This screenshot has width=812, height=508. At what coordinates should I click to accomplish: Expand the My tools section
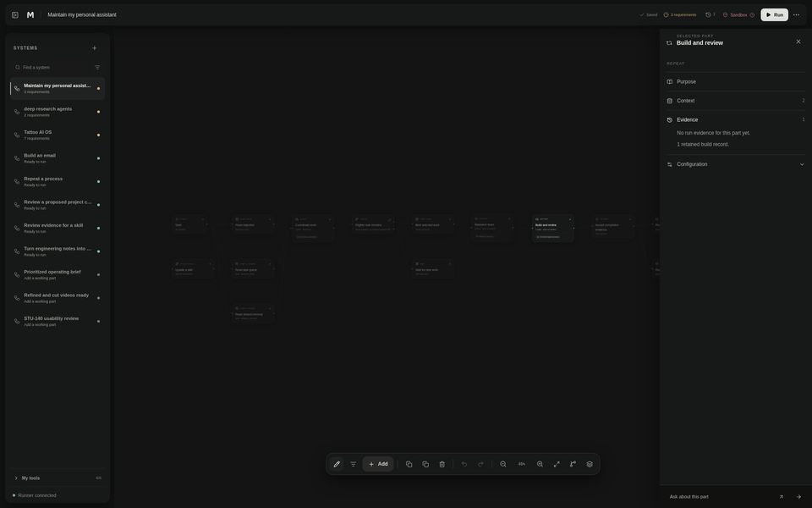point(57,478)
